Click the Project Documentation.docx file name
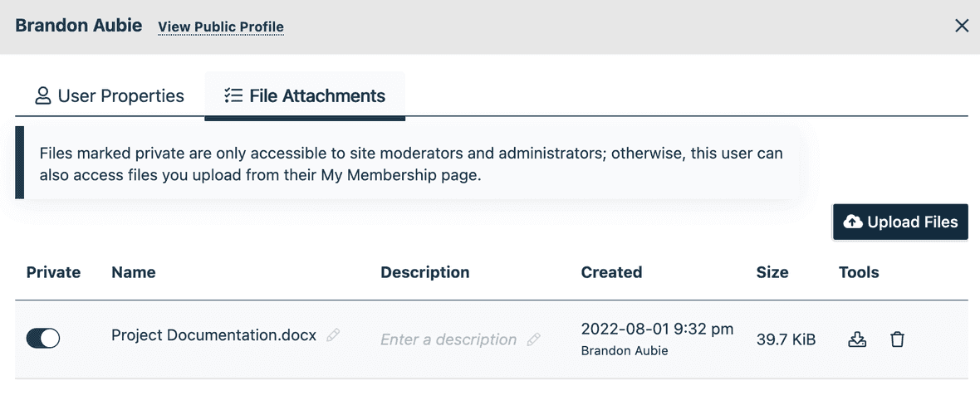 coord(213,335)
